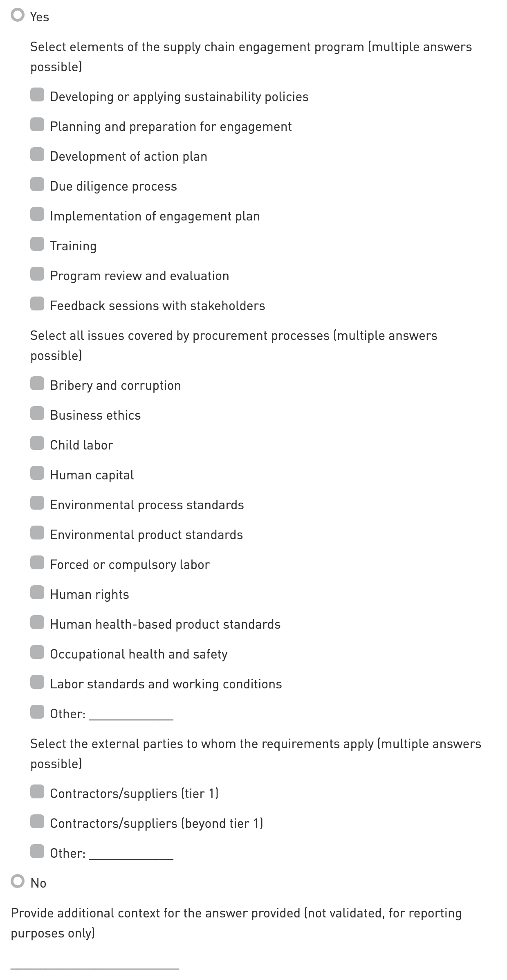Check the Training option

click(37, 245)
